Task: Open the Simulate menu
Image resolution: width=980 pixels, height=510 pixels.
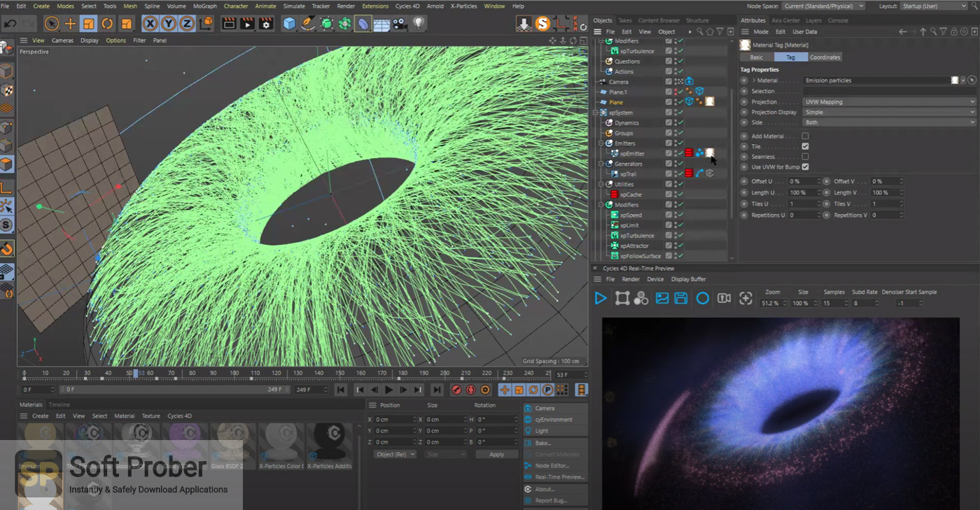Action: 294,6
